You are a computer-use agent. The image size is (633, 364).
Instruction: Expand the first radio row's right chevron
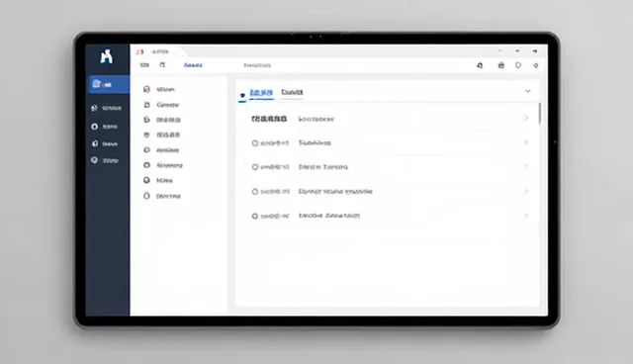[x=525, y=142]
